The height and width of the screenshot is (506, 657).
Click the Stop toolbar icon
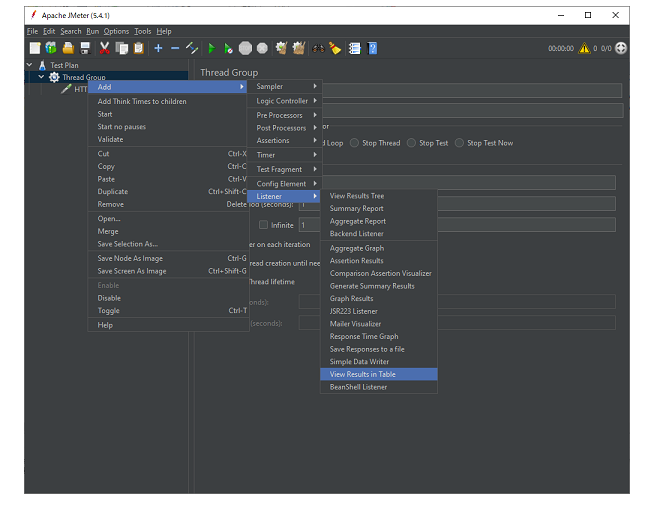point(245,48)
